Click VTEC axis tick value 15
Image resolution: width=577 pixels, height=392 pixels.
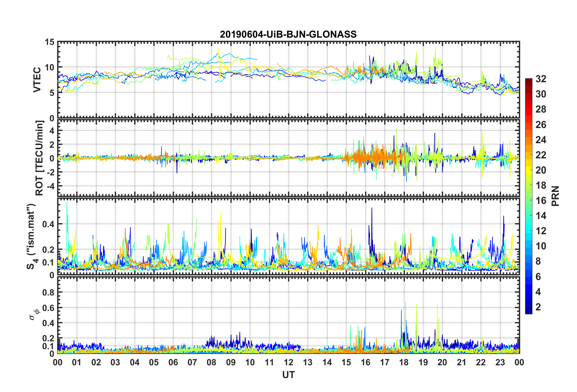(50, 42)
